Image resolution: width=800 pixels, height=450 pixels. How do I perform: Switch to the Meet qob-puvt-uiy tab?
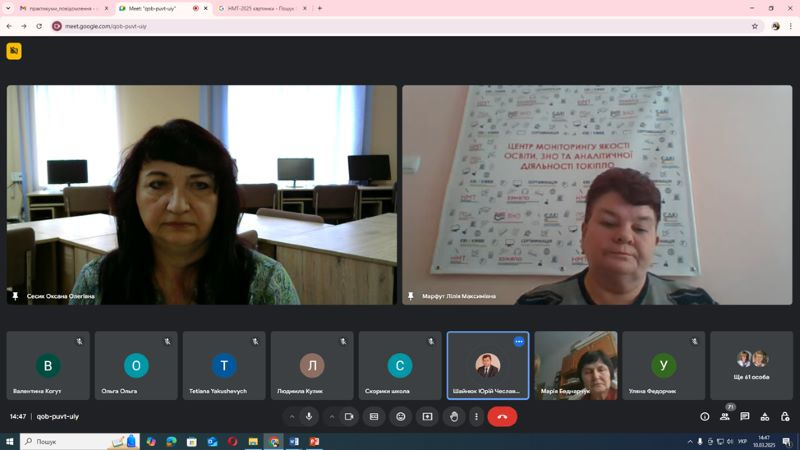coord(158,9)
